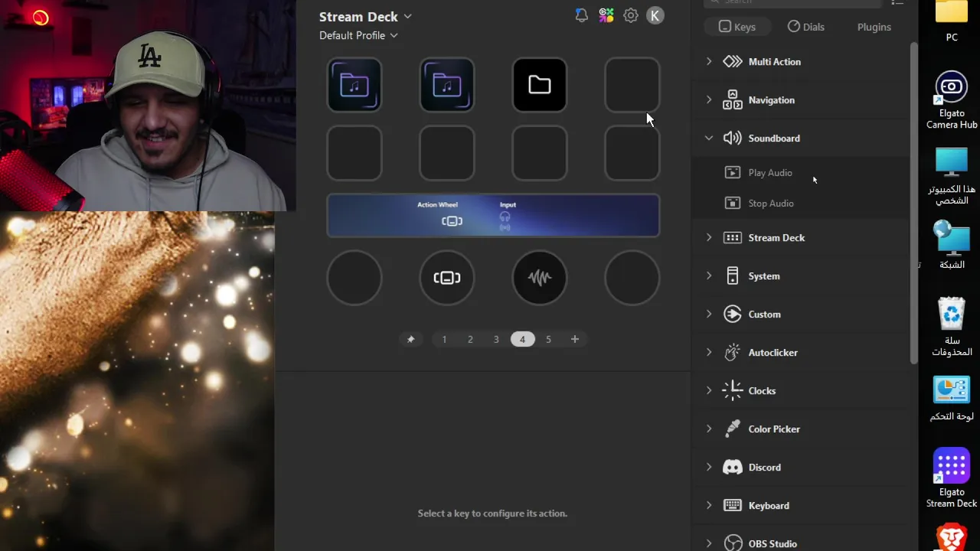The image size is (980, 551).
Task: Open Elgato Camera Hub desktop shortcut
Action: [x=952, y=100]
